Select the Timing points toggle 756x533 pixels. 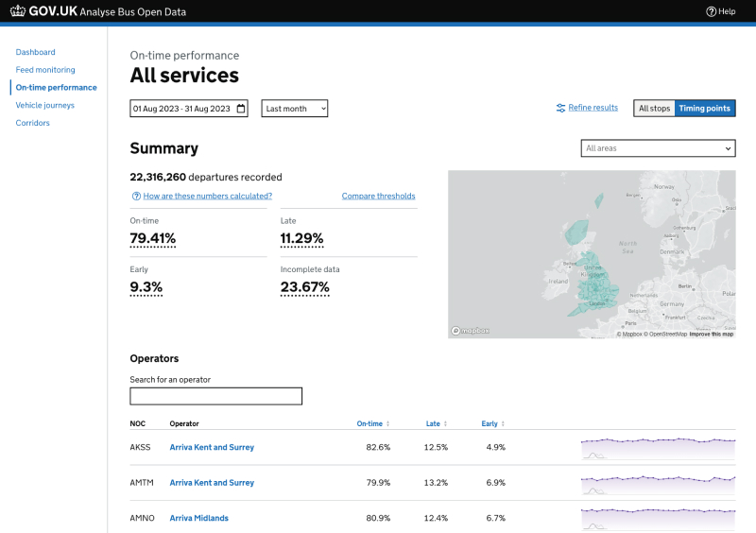pyautogui.click(x=704, y=109)
